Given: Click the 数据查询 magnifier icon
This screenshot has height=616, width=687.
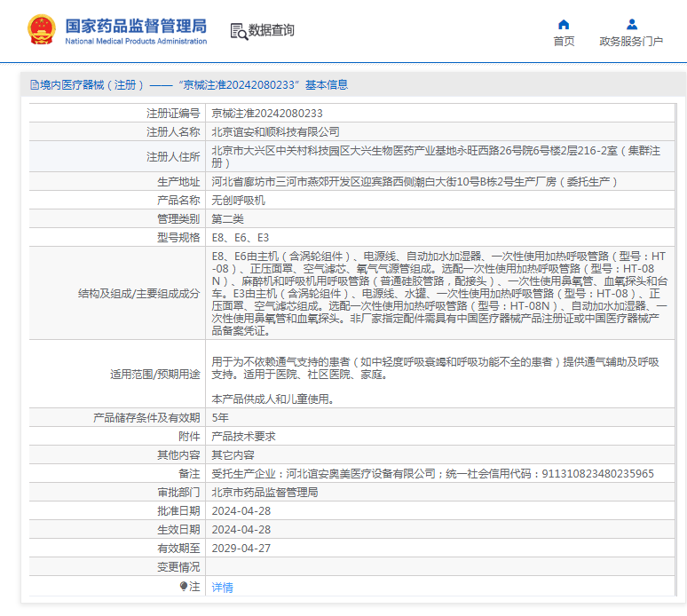Looking at the screenshot, I should (x=238, y=31).
